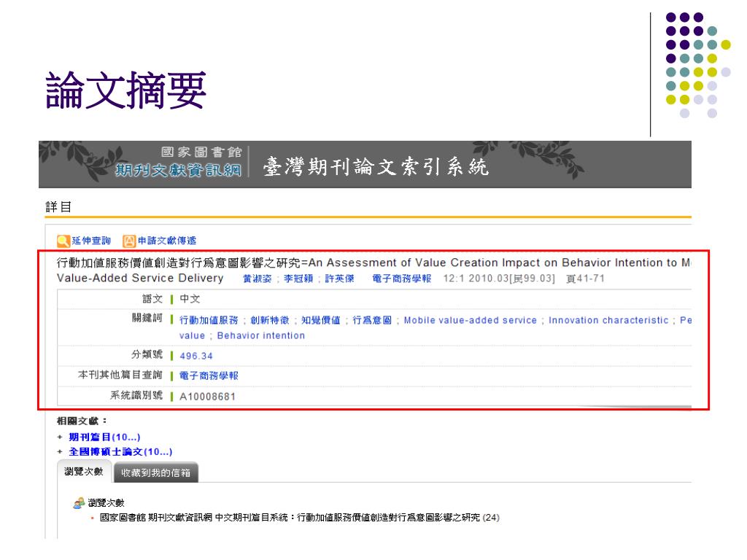The image size is (747, 560).
Task: Open the 延伸查詢 link
Action: coord(91,241)
